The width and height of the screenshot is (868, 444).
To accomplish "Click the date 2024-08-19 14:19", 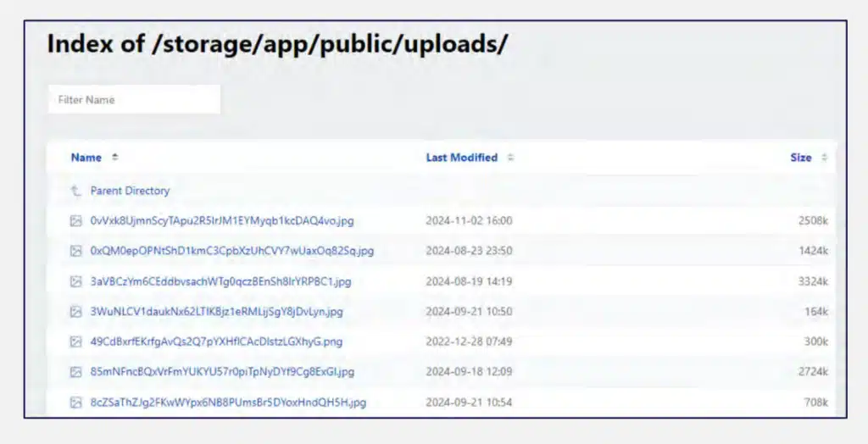I will [469, 281].
